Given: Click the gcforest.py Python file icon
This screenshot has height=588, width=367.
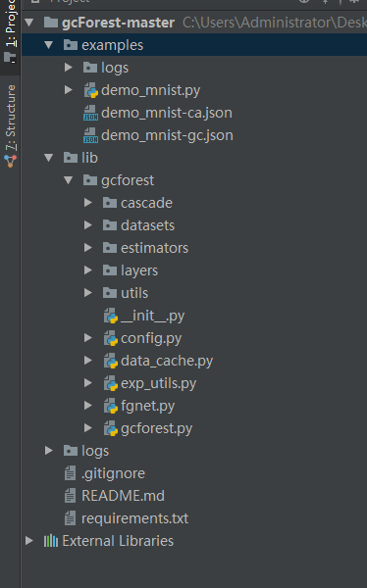Looking at the screenshot, I should tap(111, 428).
